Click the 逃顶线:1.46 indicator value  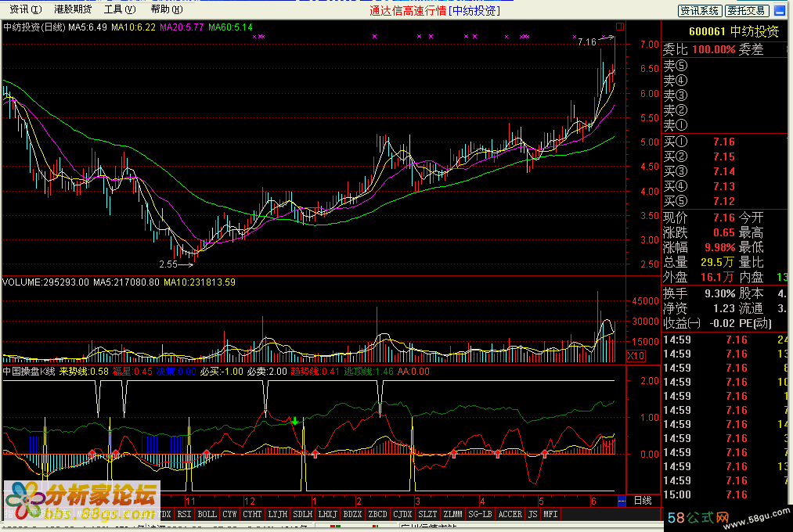[x=369, y=372]
